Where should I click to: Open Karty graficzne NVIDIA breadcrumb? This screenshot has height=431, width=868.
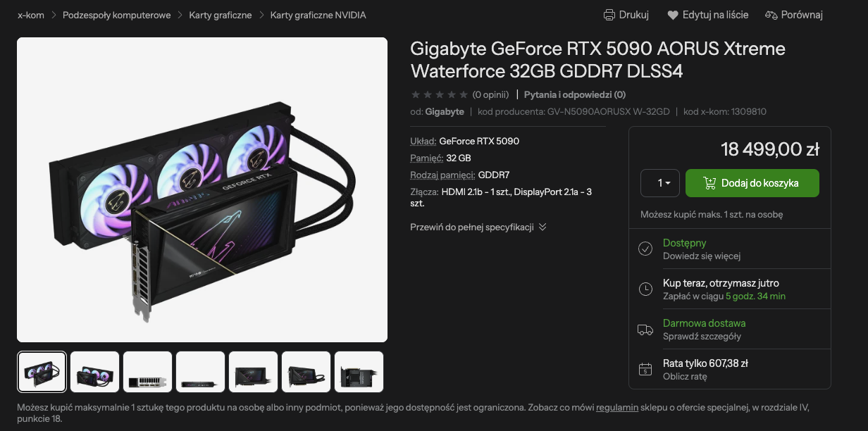(x=318, y=15)
